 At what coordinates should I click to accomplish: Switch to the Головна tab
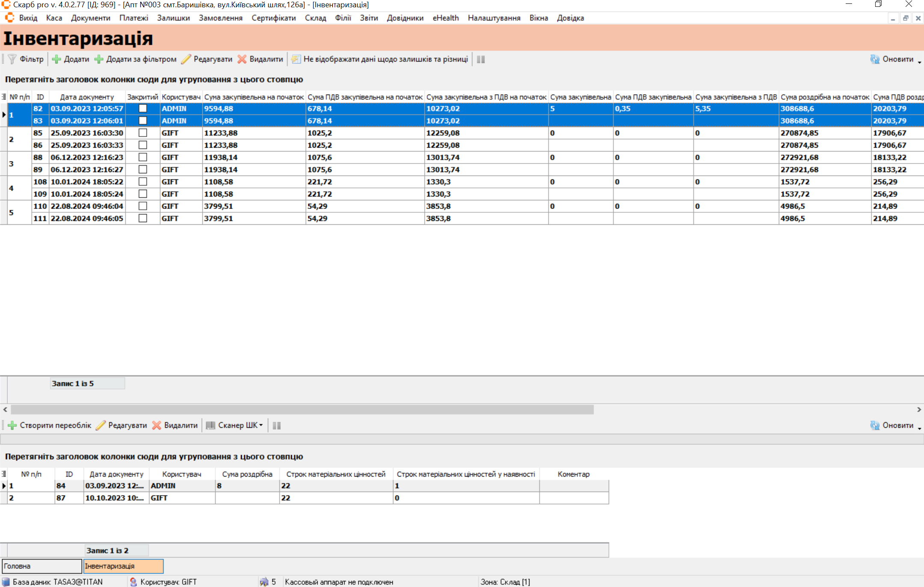(x=42, y=566)
